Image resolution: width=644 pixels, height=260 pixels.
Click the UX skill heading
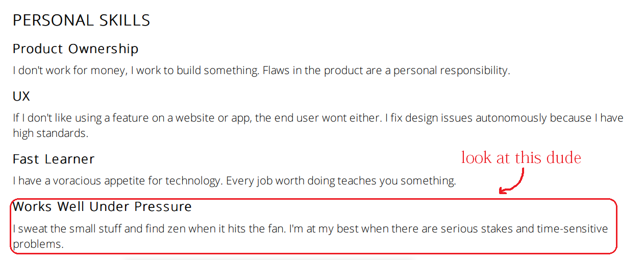(x=21, y=97)
